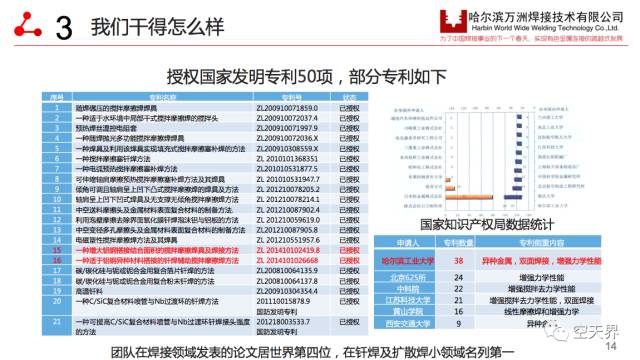This screenshot has height=360, width=640.
Task: Select the red highlighted patent row 15
Action: (x=205, y=250)
